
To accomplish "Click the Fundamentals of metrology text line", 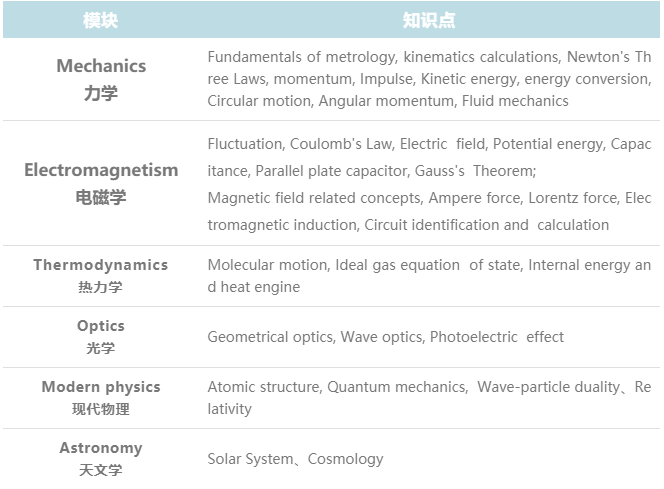I will (429, 57).
